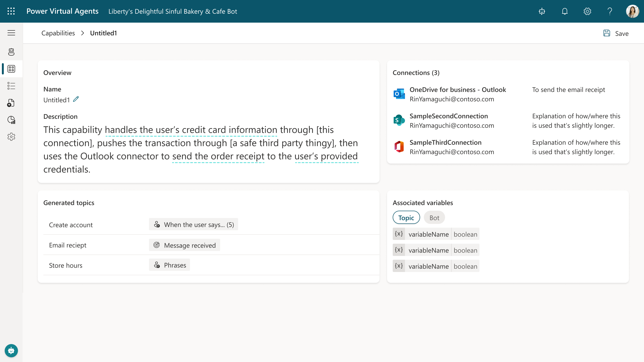Open the user profile avatar
Viewport: 644px width, 362px height.
pos(632,11)
